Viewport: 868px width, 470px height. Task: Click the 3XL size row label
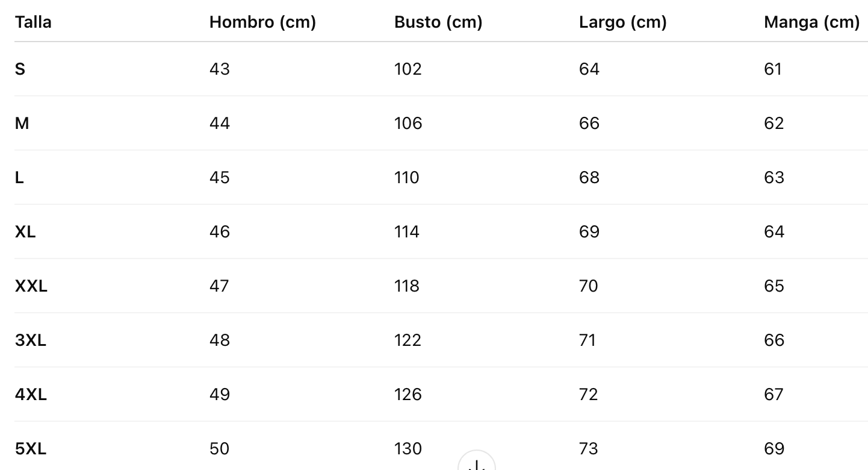click(31, 340)
